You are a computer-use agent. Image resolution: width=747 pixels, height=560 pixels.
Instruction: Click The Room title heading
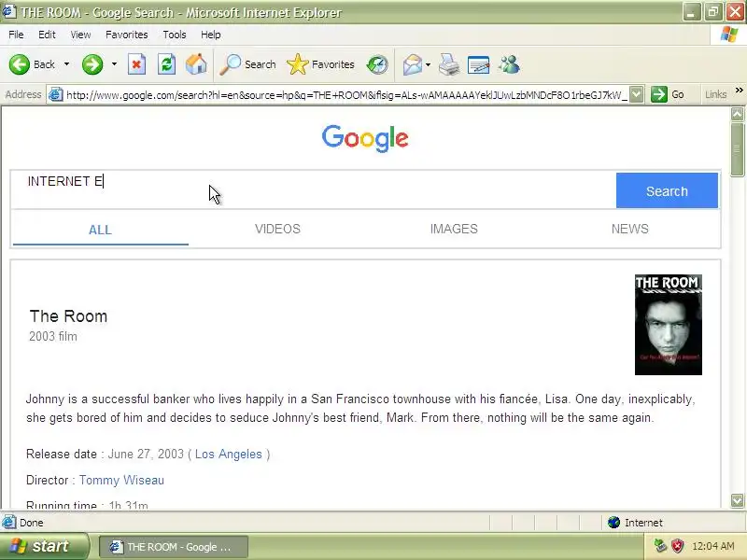(68, 316)
